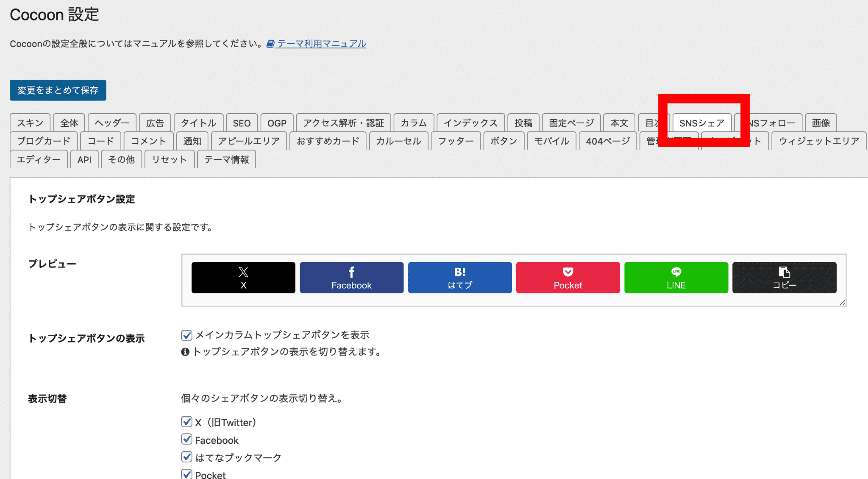Open the 全体 tab
The height and width of the screenshot is (479, 868).
click(x=69, y=123)
